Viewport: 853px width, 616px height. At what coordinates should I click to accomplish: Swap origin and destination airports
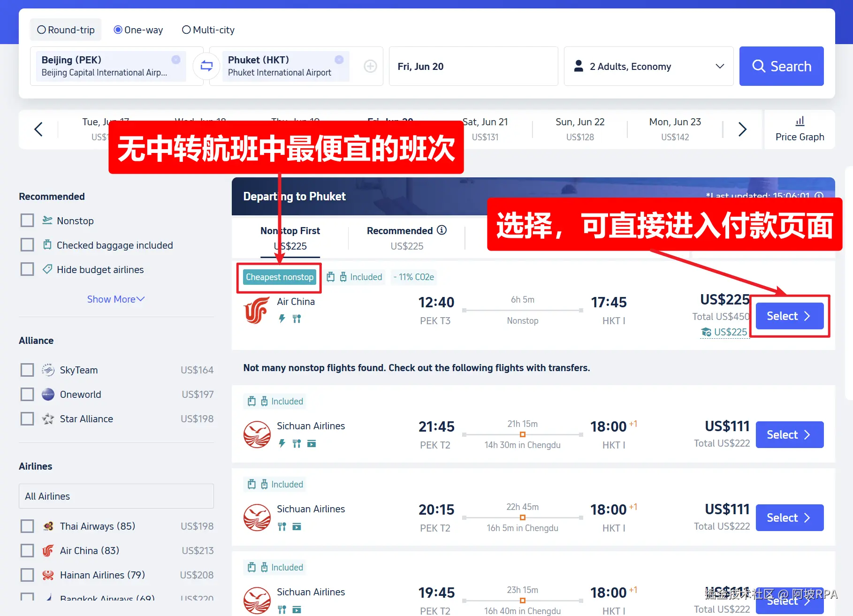[x=206, y=66]
